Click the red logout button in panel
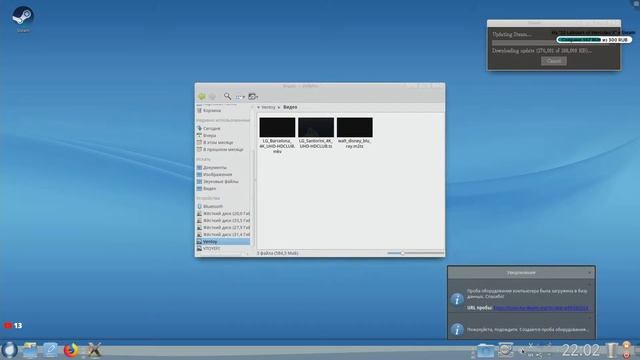Viewport: 640px width, 360px height. (x=627, y=356)
